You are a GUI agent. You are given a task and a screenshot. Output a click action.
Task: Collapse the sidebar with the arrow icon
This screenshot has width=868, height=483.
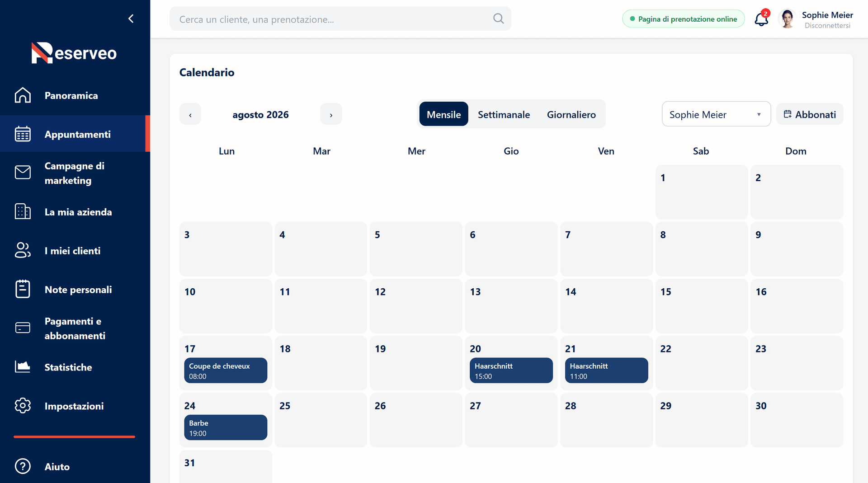(131, 19)
